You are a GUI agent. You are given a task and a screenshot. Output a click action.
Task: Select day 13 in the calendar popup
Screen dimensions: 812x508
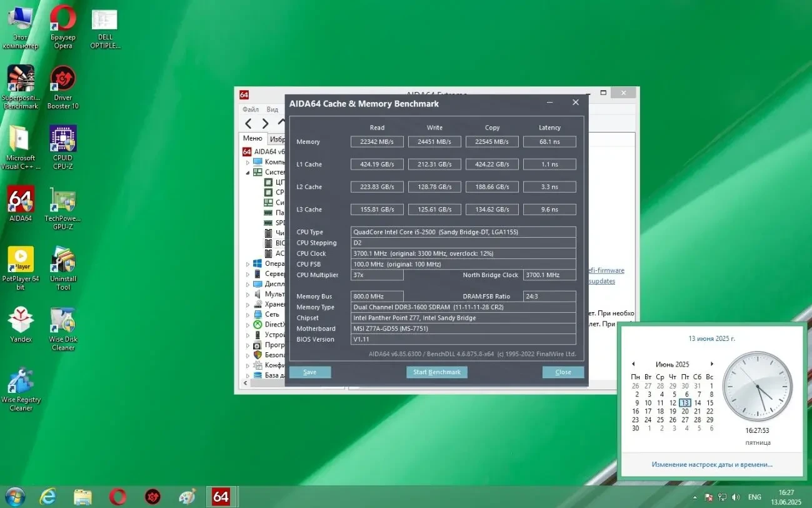[x=685, y=403]
